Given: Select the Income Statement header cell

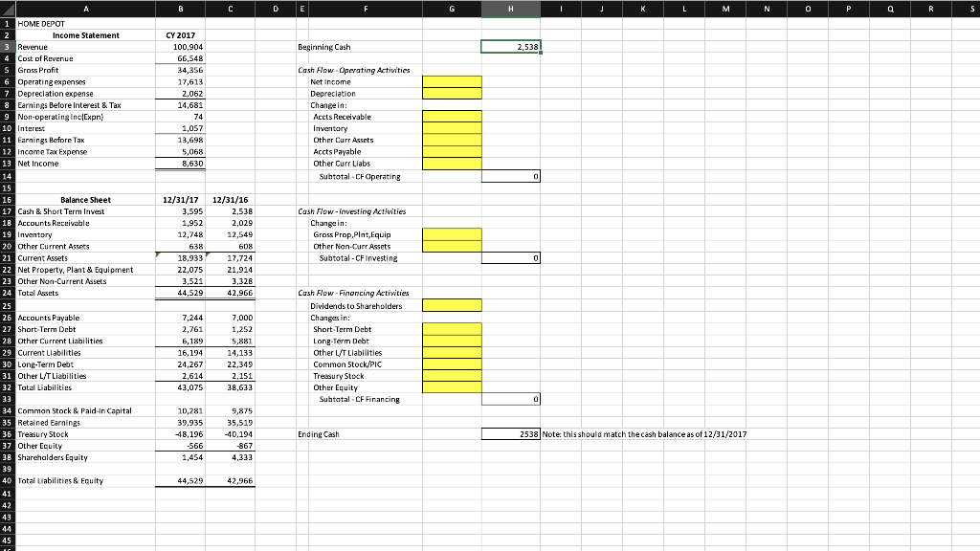Looking at the screenshot, I should click(x=85, y=34).
